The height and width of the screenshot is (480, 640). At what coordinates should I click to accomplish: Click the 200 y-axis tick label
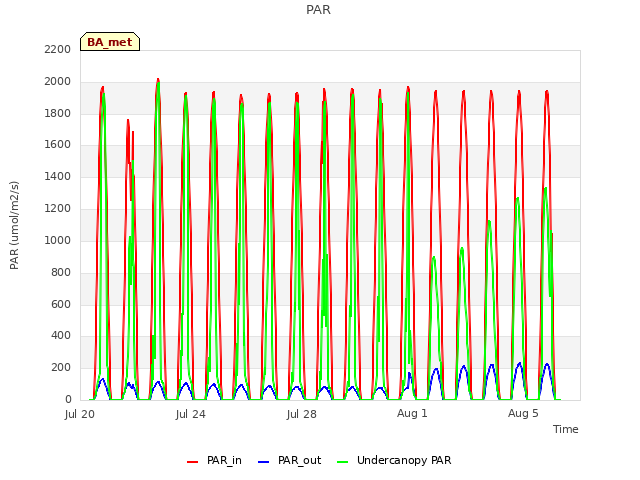[x=61, y=368]
